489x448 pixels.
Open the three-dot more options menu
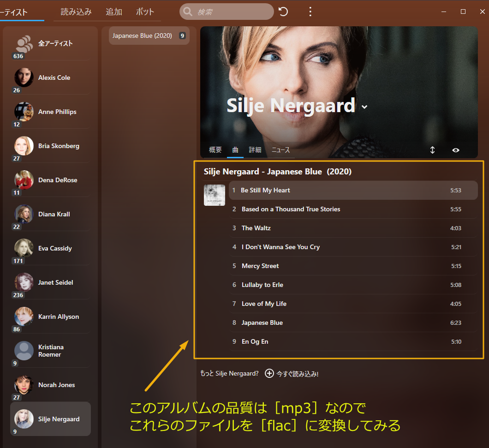click(x=310, y=12)
